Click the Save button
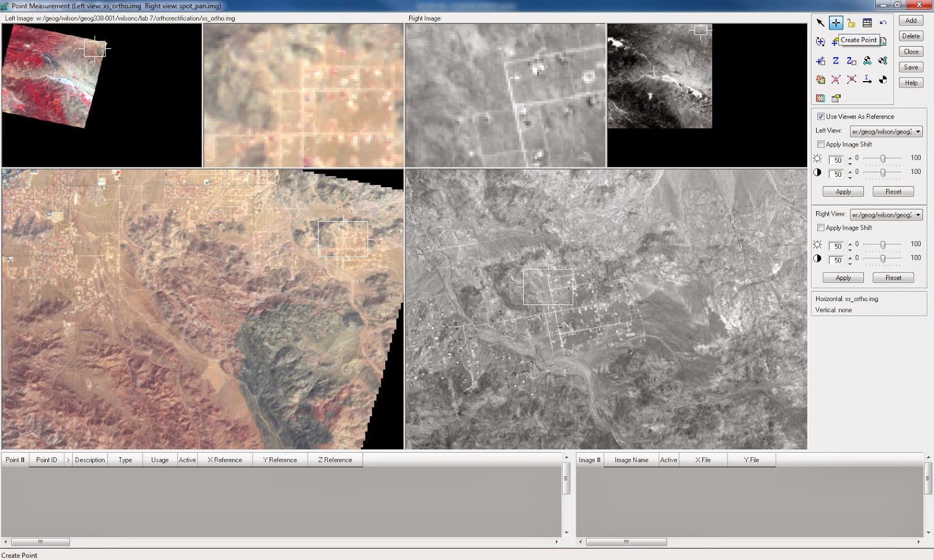Screen dimensions: 934x560 (x=911, y=68)
